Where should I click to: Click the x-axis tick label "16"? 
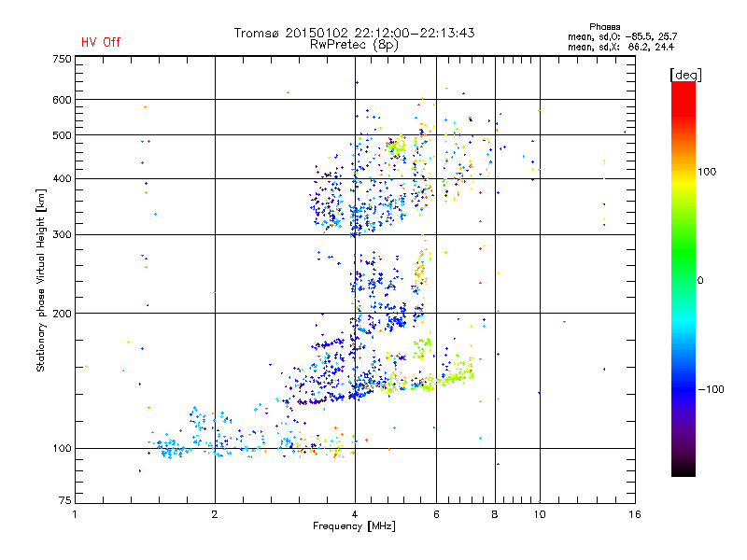point(635,514)
